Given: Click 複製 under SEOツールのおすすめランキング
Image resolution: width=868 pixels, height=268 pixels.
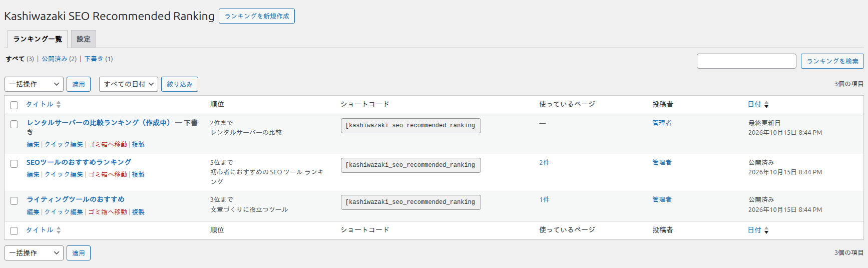Looking at the screenshot, I should point(138,174).
